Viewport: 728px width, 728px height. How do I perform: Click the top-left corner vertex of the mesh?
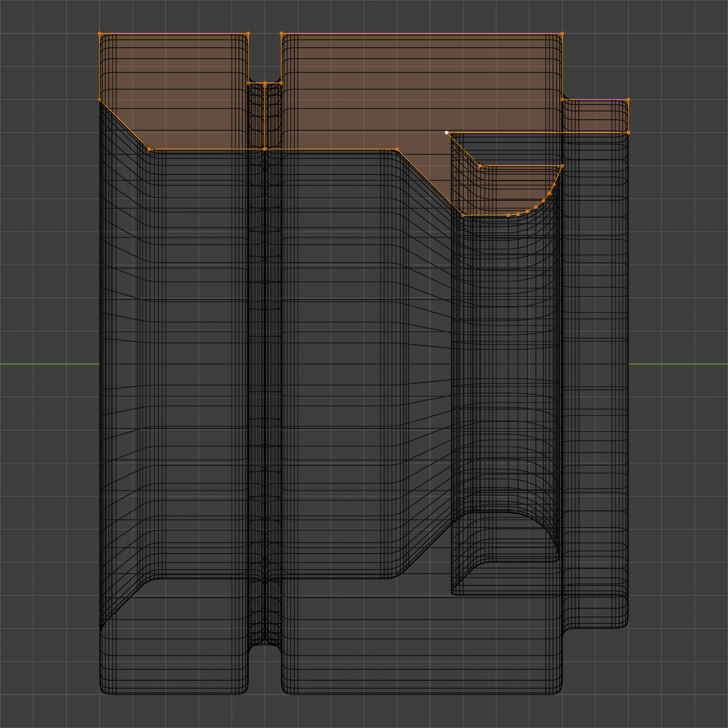coord(100,33)
